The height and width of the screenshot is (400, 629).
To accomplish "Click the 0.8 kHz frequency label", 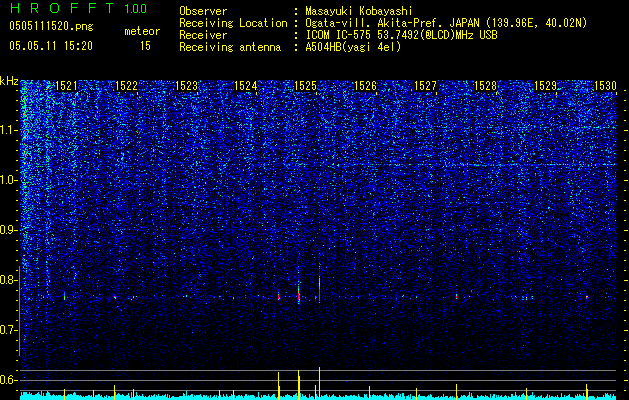I will 9,280.
